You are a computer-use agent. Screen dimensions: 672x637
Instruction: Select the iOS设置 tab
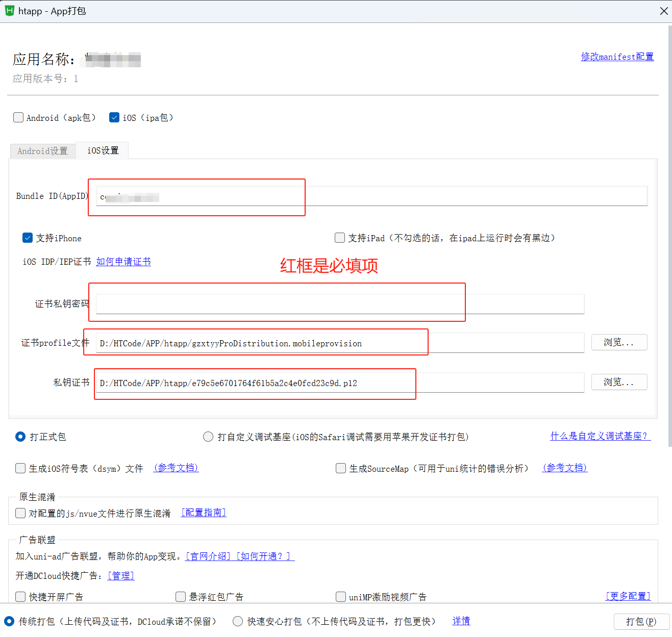103,150
